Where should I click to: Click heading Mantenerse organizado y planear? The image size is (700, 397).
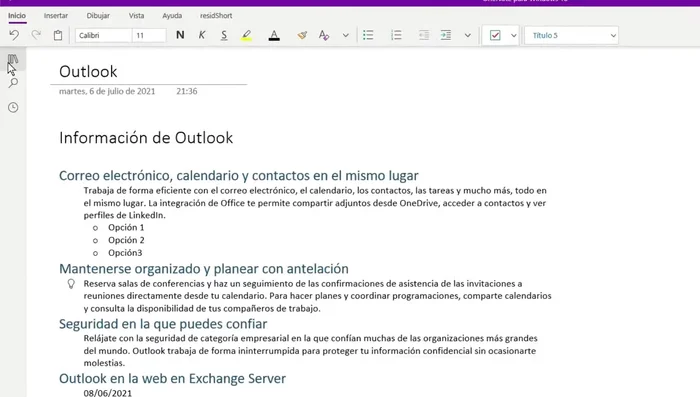point(204,269)
